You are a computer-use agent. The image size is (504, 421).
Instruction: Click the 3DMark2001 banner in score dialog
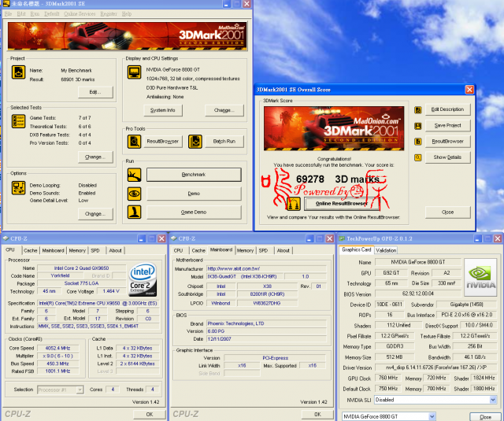coord(334,128)
